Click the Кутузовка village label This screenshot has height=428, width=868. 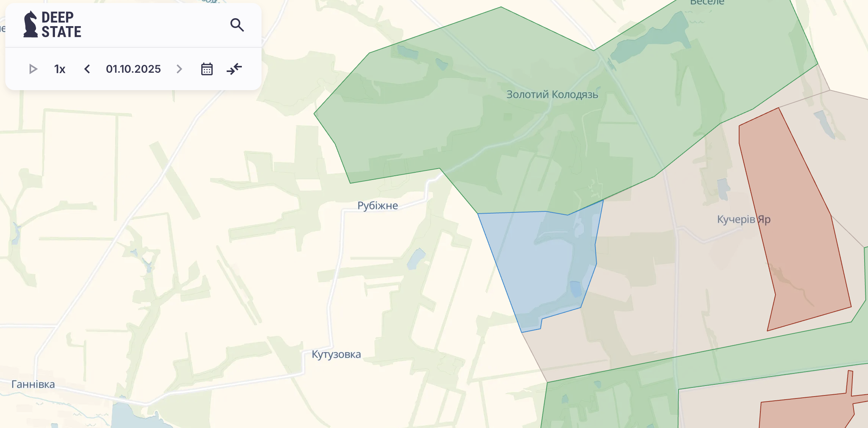click(336, 355)
